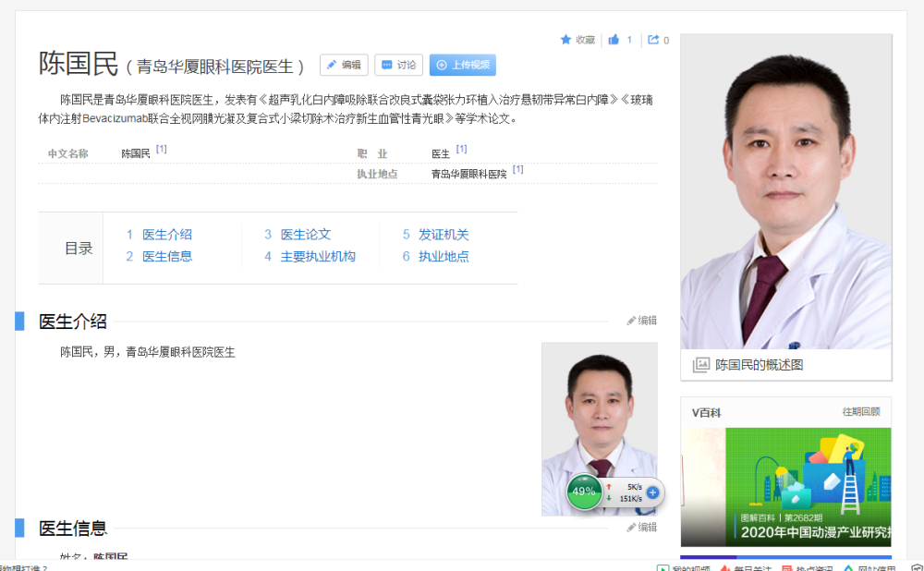
Task: Open the 上传视频 upload button
Action: (462, 65)
